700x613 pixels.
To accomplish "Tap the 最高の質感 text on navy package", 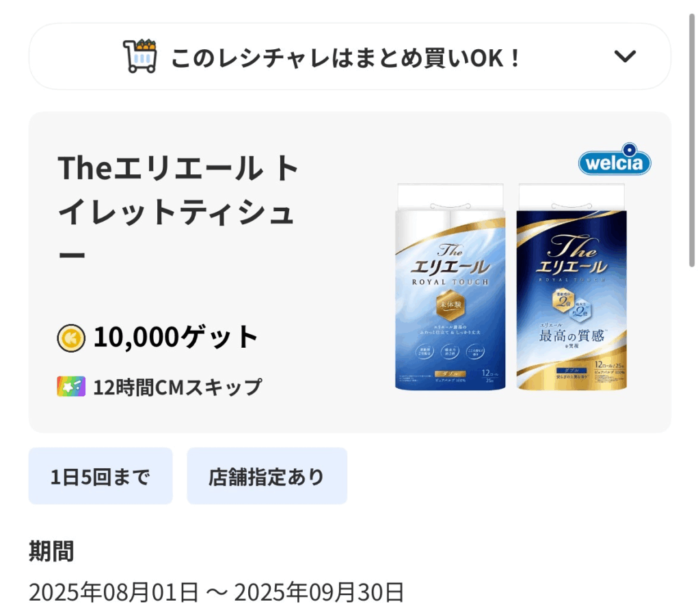I will point(571,336).
